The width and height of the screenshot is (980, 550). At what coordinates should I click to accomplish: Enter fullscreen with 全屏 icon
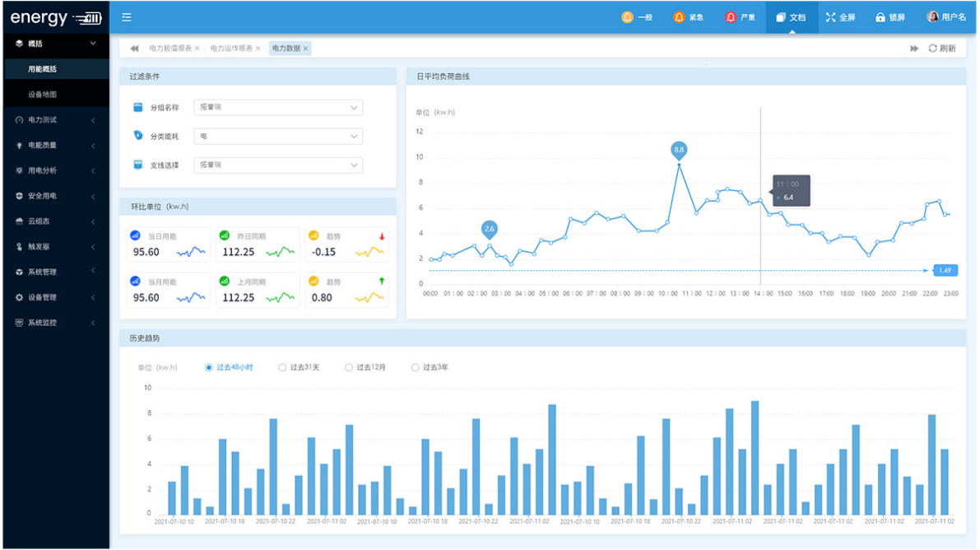pyautogui.click(x=830, y=16)
